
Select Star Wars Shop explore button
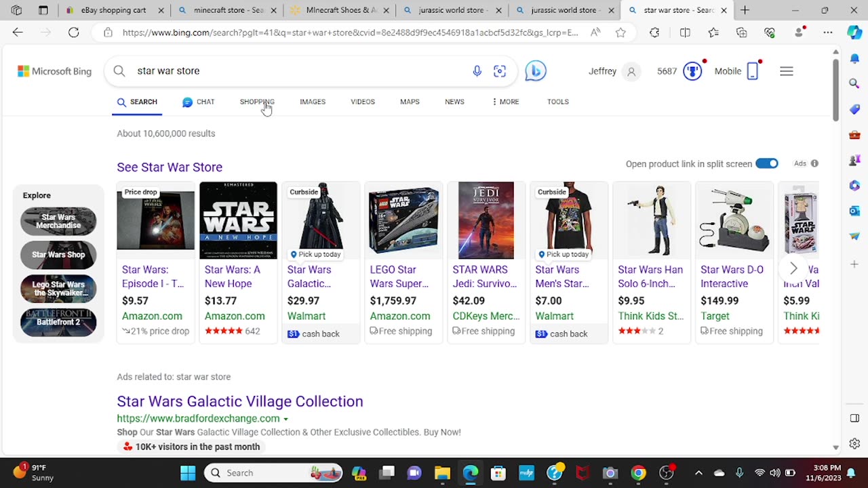point(58,255)
